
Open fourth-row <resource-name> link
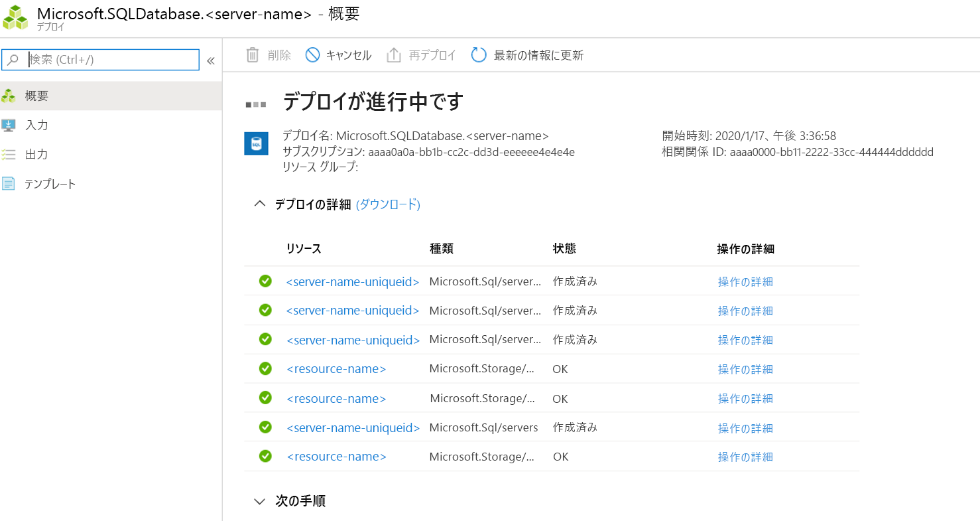point(336,369)
